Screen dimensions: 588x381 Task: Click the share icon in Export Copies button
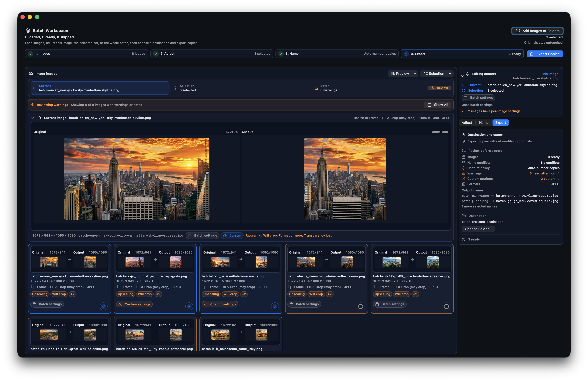coord(532,54)
